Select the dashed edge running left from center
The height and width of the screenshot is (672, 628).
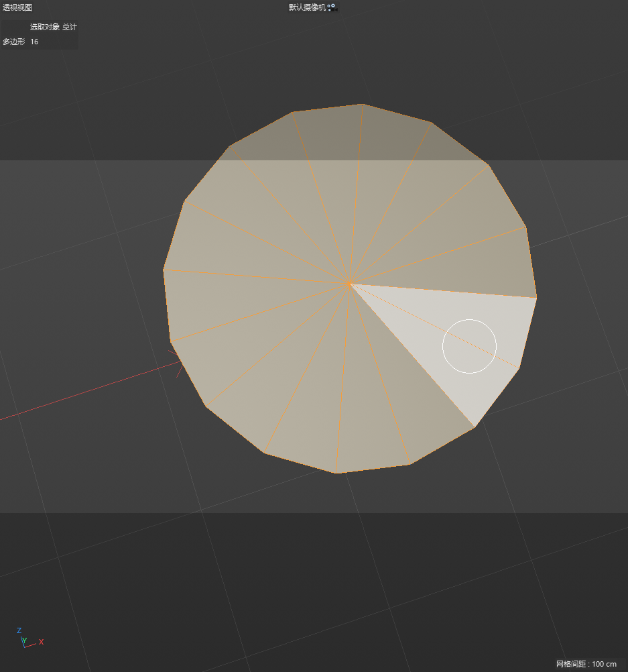(x=255, y=276)
